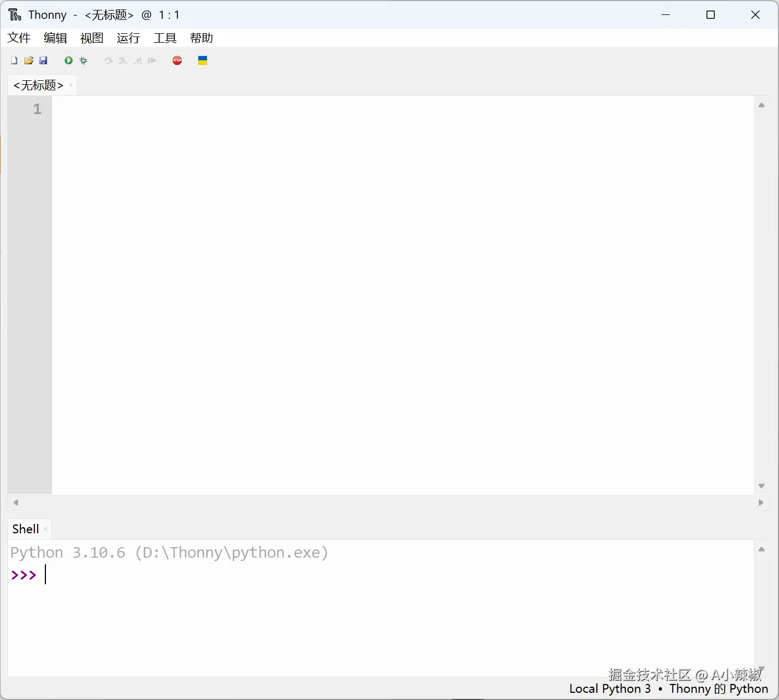
Task: Open the 视图 menu
Action: tap(92, 38)
